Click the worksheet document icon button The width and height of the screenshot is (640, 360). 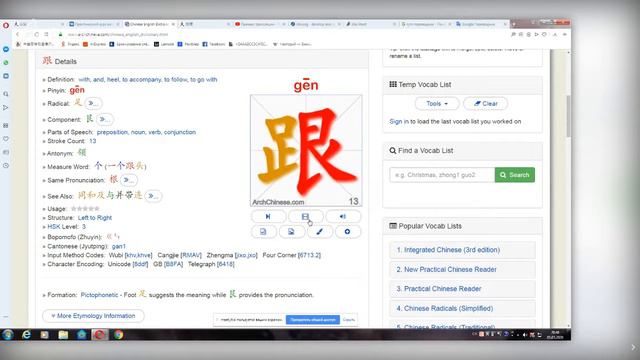click(263, 232)
